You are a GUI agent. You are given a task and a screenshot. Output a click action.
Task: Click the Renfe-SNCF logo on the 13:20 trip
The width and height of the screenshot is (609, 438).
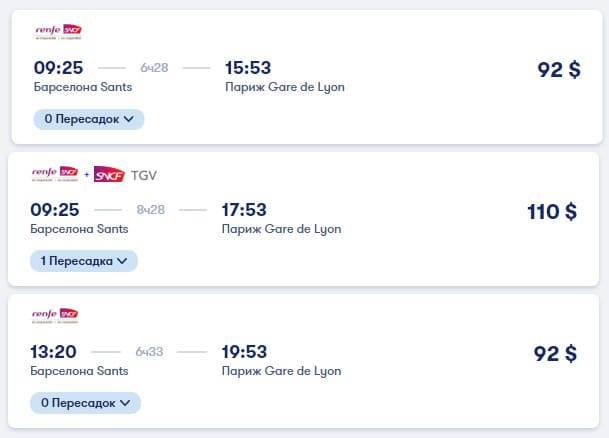click(55, 316)
